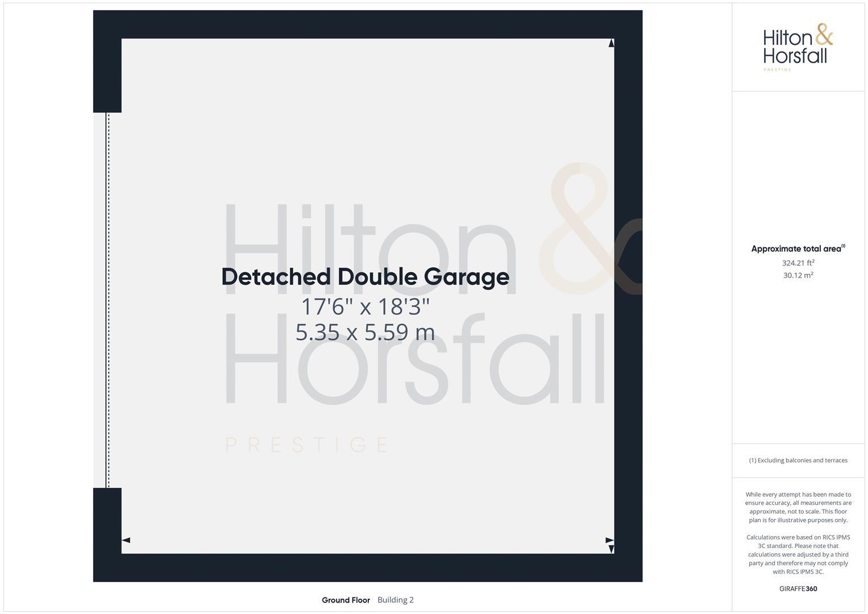
Task: Click the downward dimension arrow at bottom right
Action: (611, 549)
